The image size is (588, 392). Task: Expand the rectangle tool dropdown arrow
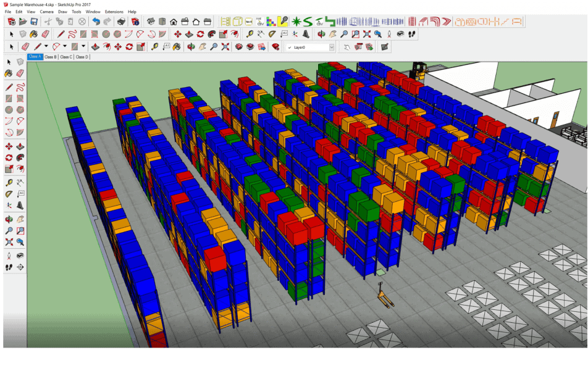pos(83,46)
